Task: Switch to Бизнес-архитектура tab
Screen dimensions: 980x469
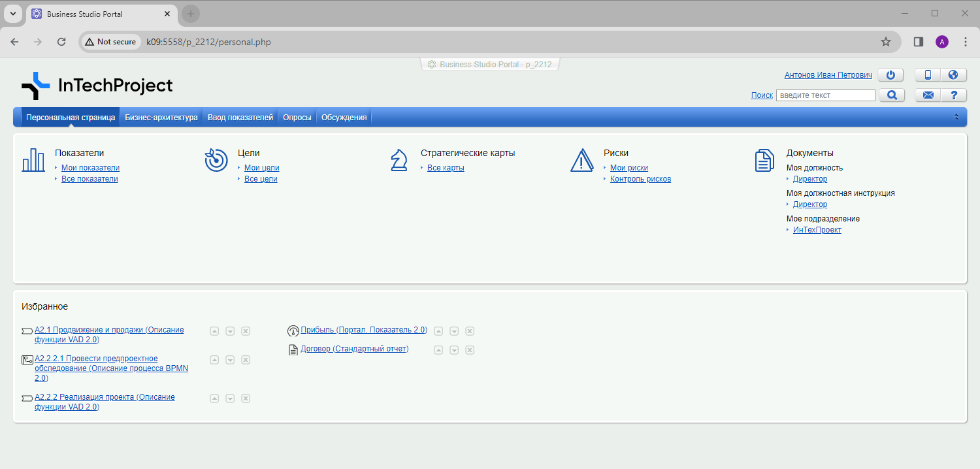Action: [x=161, y=118]
